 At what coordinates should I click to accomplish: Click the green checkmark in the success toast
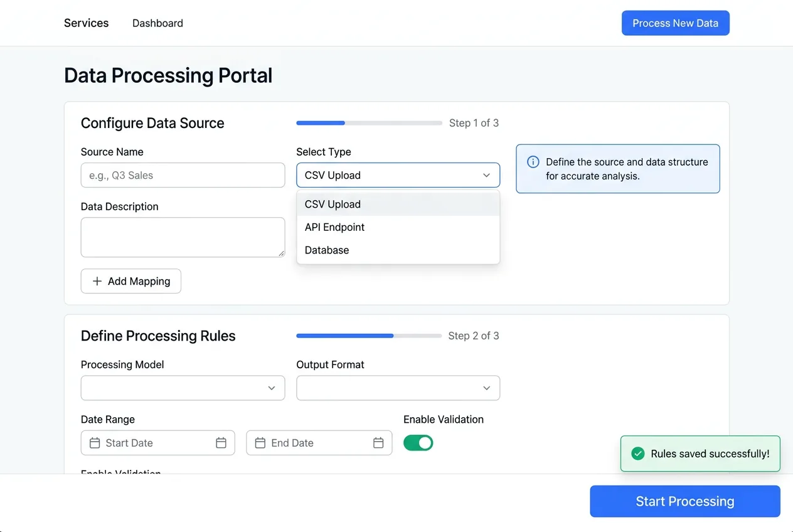click(x=636, y=453)
